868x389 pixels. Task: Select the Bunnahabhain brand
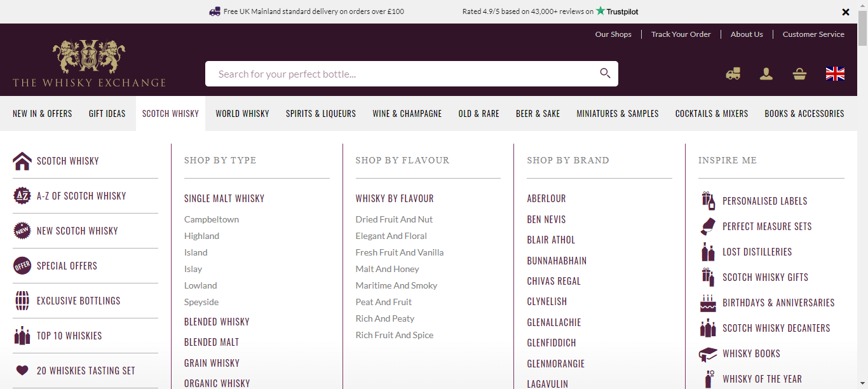tap(557, 261)
